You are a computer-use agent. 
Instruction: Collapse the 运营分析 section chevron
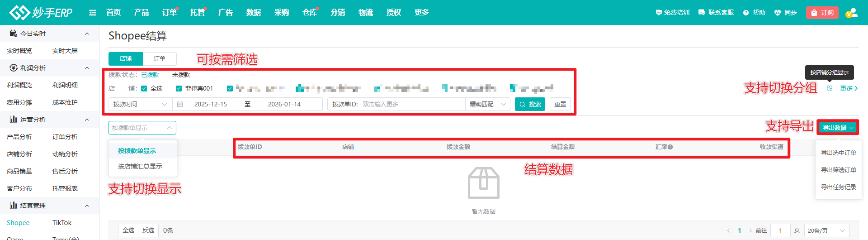[87, 120]
